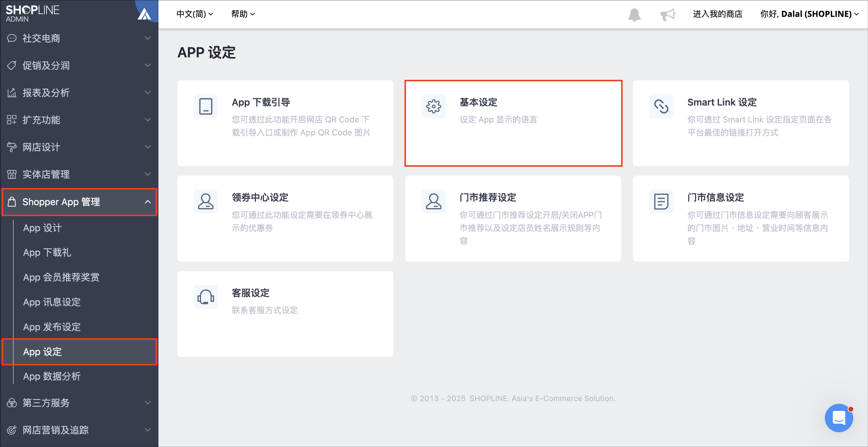Click the reports chart icon

(x=12, y=93)
